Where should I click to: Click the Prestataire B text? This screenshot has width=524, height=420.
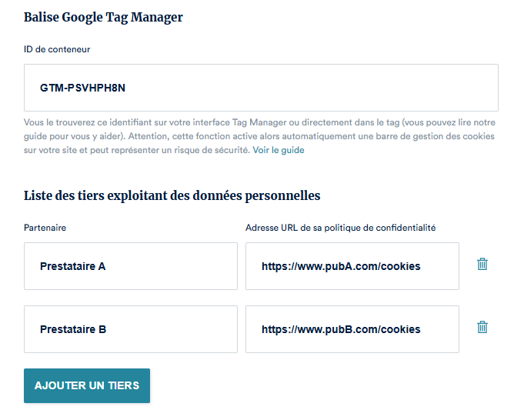73,329
